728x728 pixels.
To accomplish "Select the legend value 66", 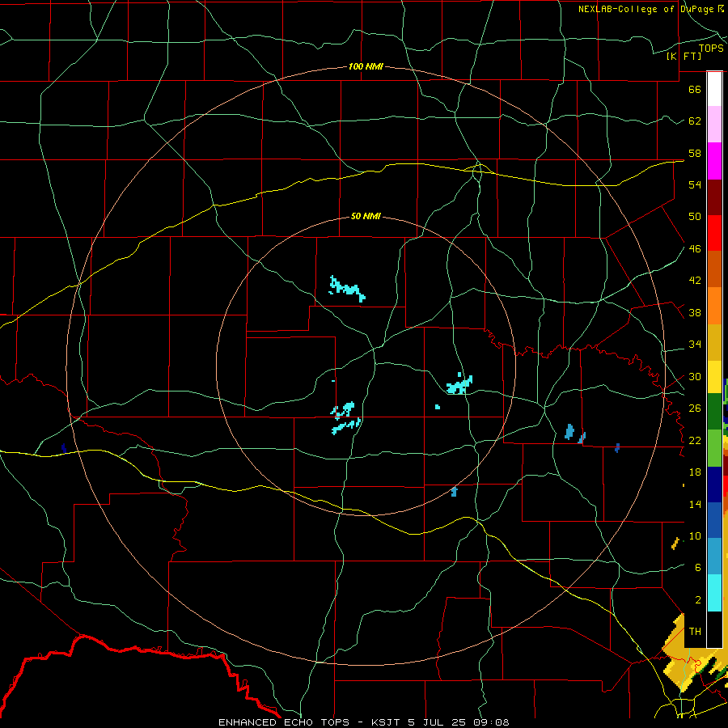I will click(x=695, y=89).
